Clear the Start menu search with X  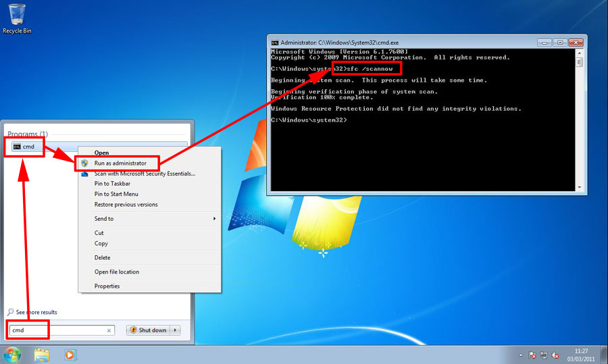tap(109, 330)
